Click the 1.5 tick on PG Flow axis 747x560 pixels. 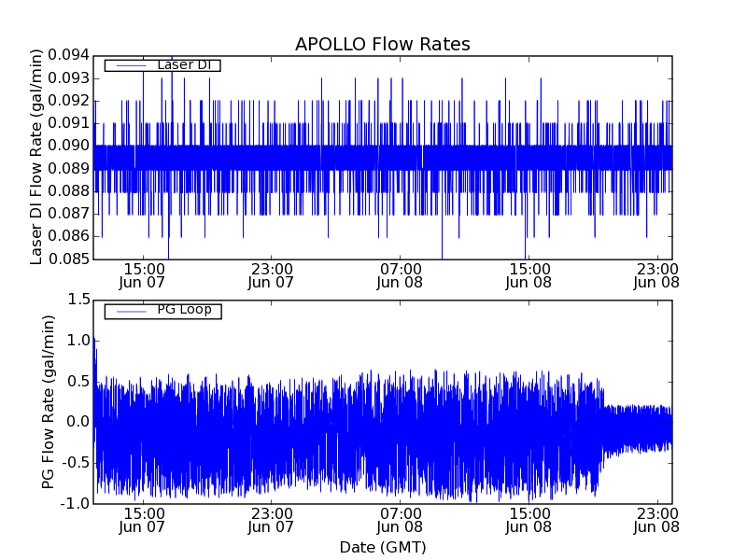78,300
